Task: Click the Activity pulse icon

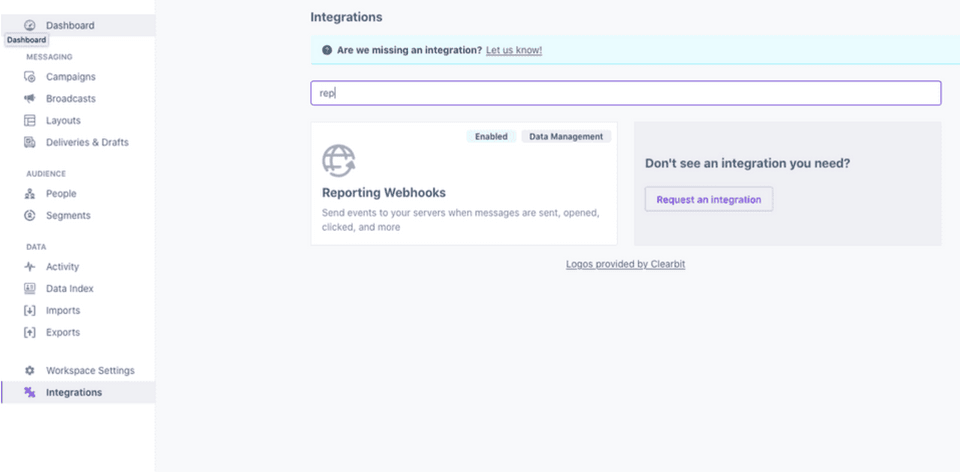Action: [x=29, y=267]
